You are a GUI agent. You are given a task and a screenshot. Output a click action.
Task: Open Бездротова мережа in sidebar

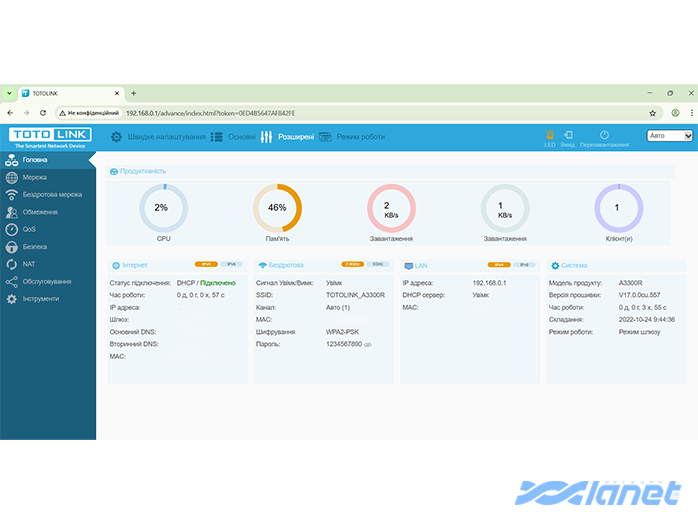(51, 194)
